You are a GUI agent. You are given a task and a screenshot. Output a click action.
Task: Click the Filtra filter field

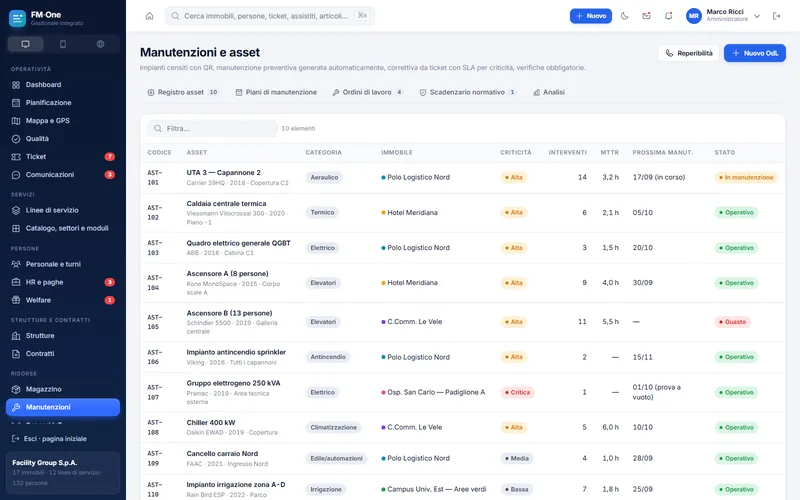coord(212,129)
